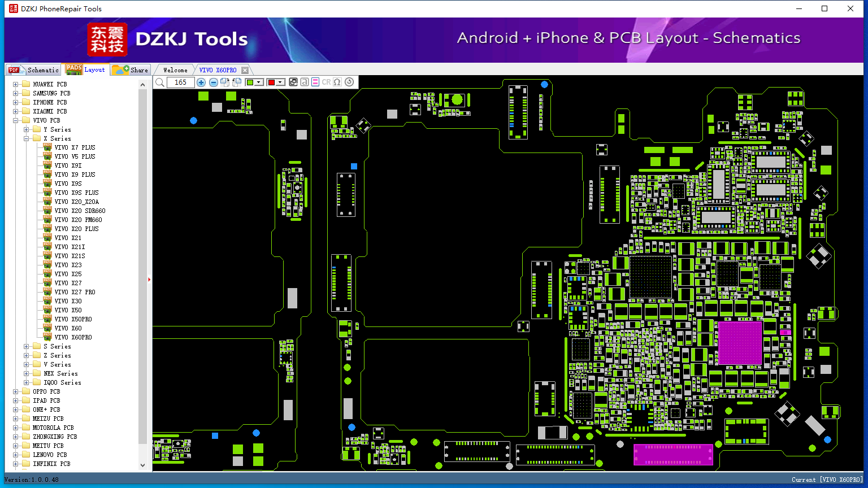Select the PADS icon beside VIVO X21S
Viewport: 868px width, 488px height.
(47, 256)
